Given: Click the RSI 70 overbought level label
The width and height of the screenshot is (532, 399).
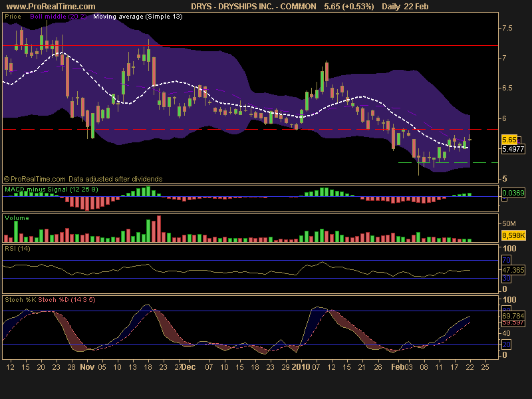Looking at the screenshot, I should [506, 260].
